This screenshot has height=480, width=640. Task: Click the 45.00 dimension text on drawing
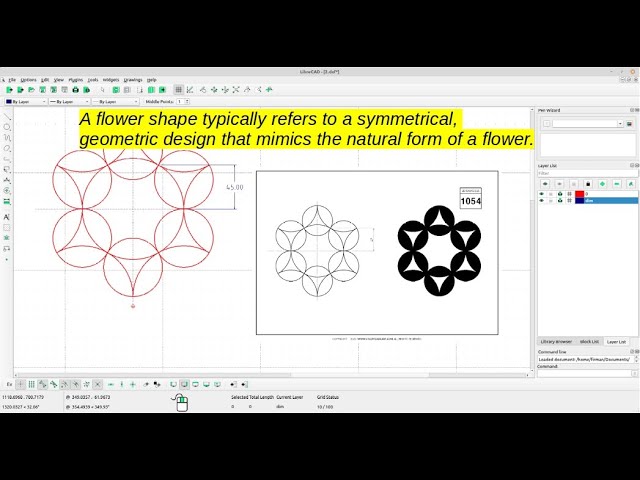click(235, 187)
